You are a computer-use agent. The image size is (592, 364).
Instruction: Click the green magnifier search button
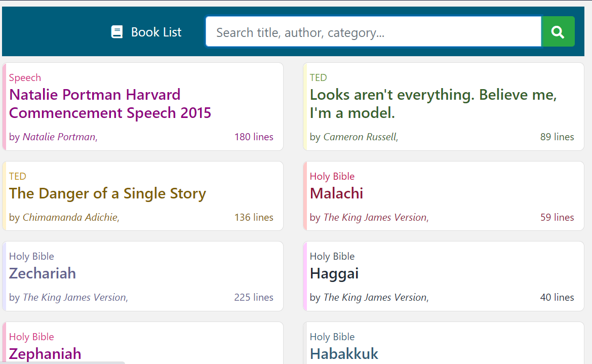pyautogui.click(x=558, y=32)
